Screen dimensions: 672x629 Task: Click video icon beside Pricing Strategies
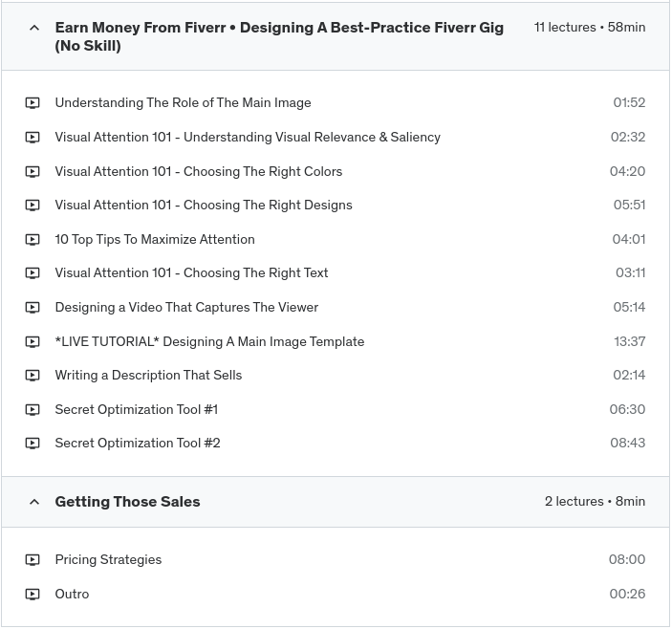pyautogui.click(x=33, y=560)
